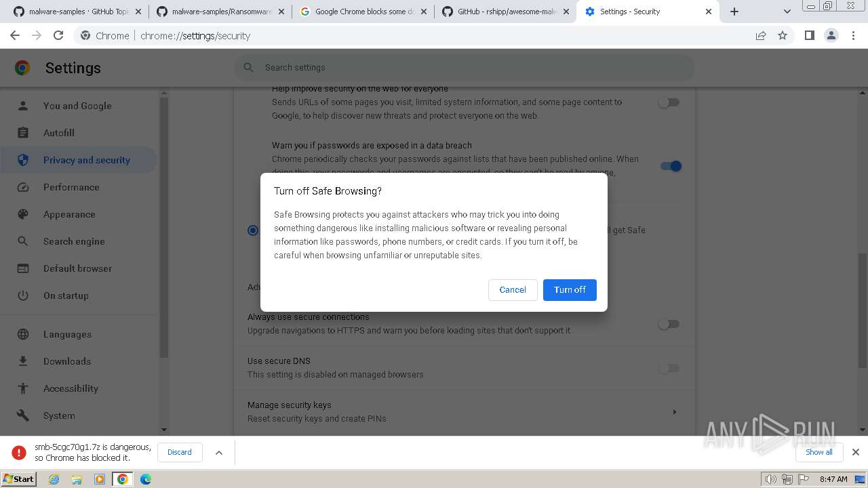868x488 pixels.
Task: Open a new tab
Action: [734, 12]
